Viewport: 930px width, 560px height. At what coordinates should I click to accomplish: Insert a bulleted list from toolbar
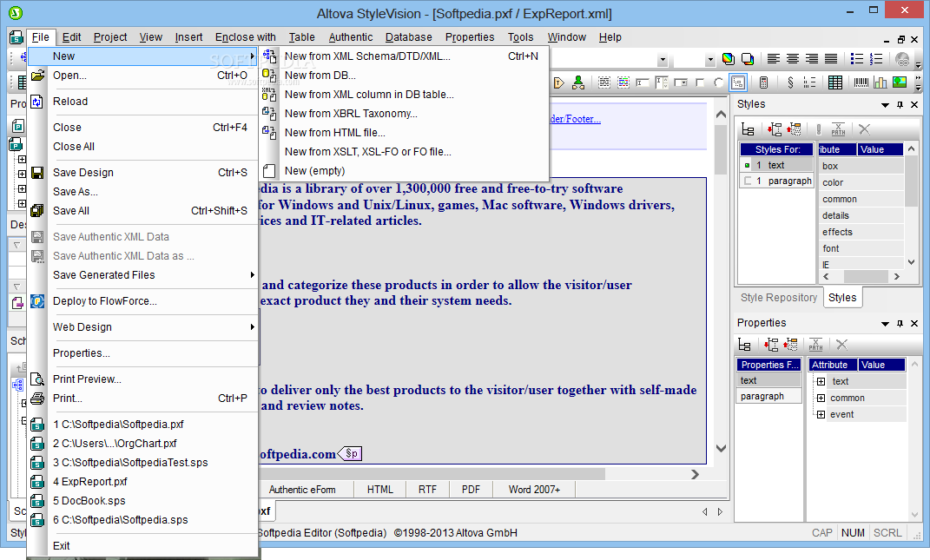coord(857,59)
